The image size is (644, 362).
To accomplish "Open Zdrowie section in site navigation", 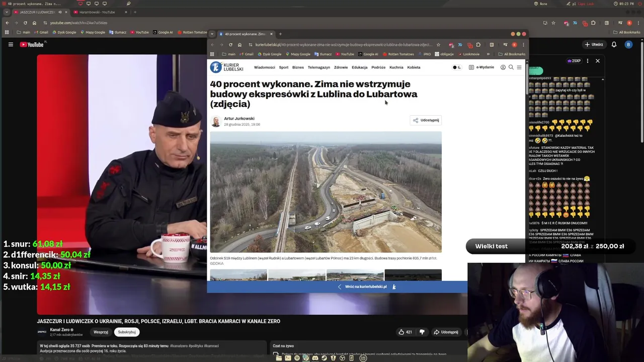I will point(341,67).
